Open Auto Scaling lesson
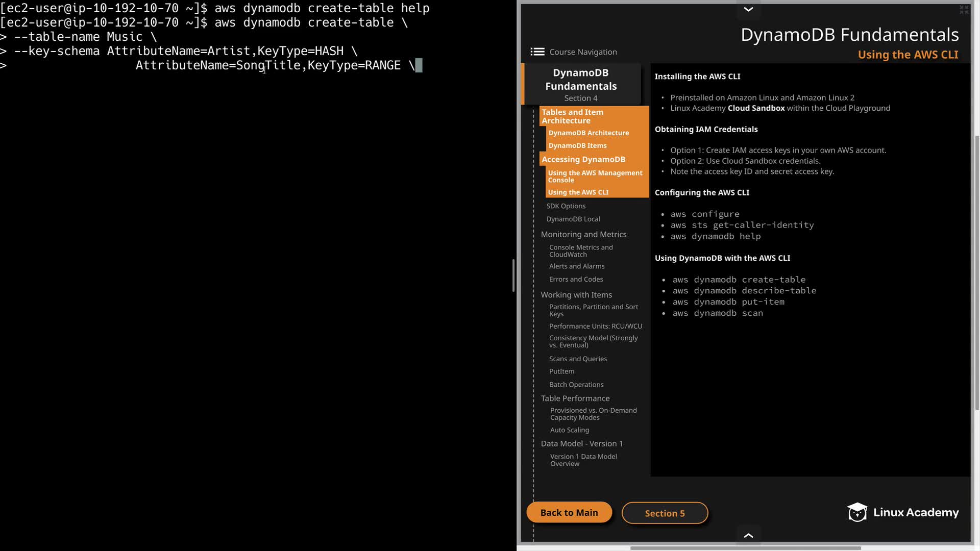Screen dimensions: 980x551 (x=569, y=430)
